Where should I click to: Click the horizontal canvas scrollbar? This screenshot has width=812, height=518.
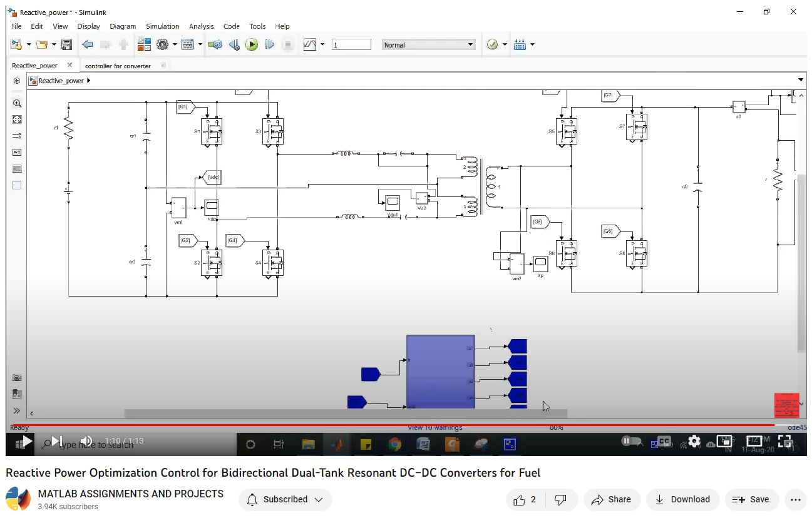click(346, 414)
